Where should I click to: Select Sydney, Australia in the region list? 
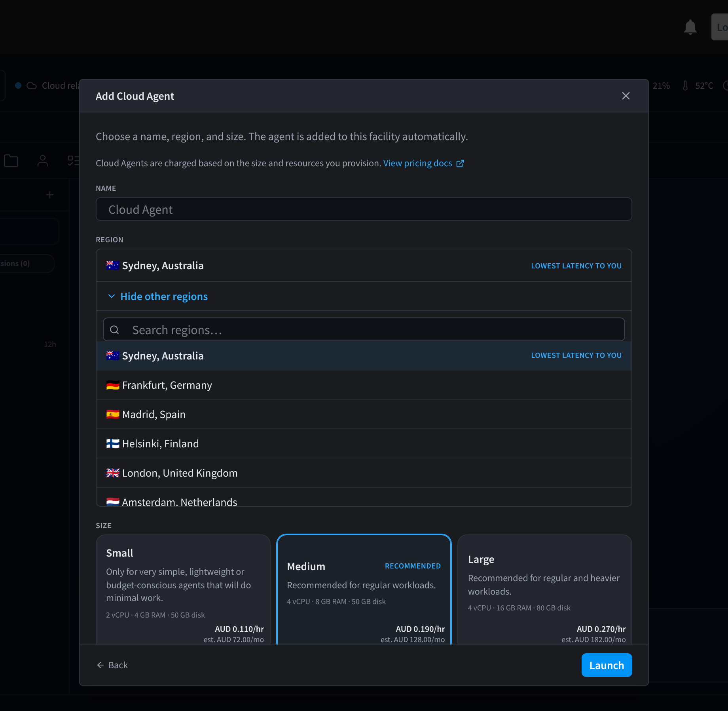[364, 356]
